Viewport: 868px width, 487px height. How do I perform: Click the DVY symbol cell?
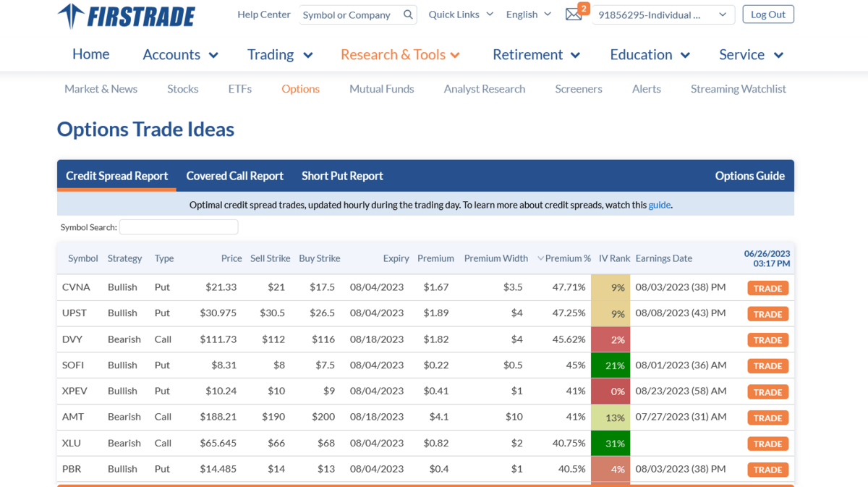(72, 339)
